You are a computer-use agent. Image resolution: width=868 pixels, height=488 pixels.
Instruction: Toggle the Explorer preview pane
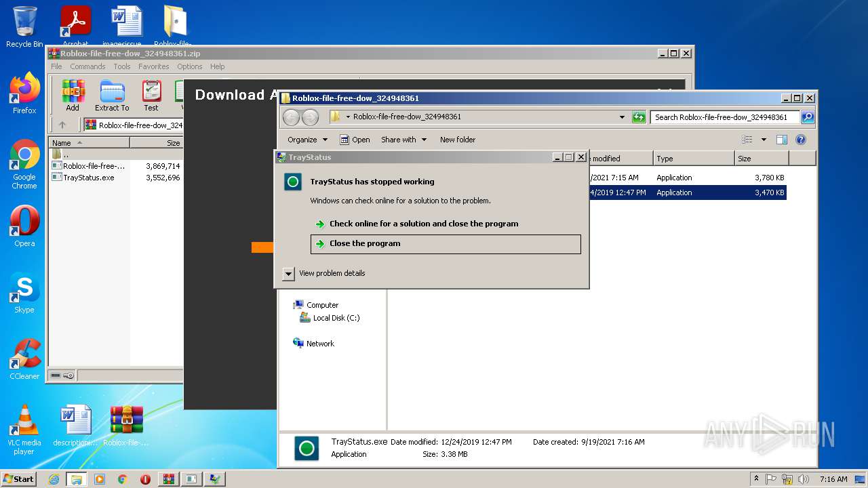(x=782, y=140)
